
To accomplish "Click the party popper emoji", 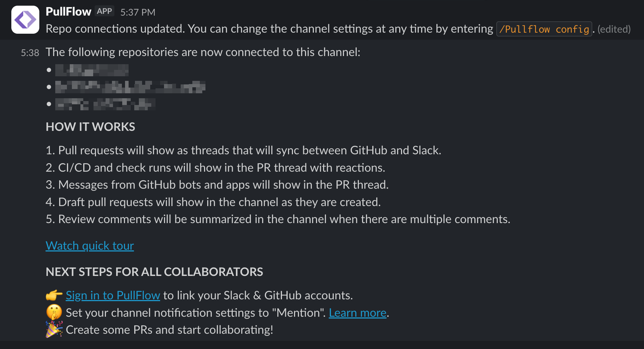I will click(x=54, y=329).
